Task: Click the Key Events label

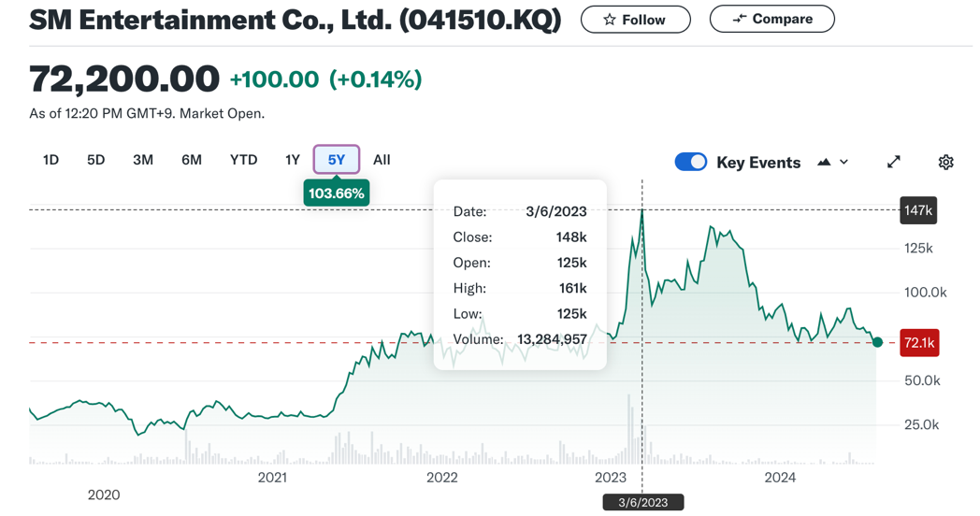Action: [x=758, y=163]
